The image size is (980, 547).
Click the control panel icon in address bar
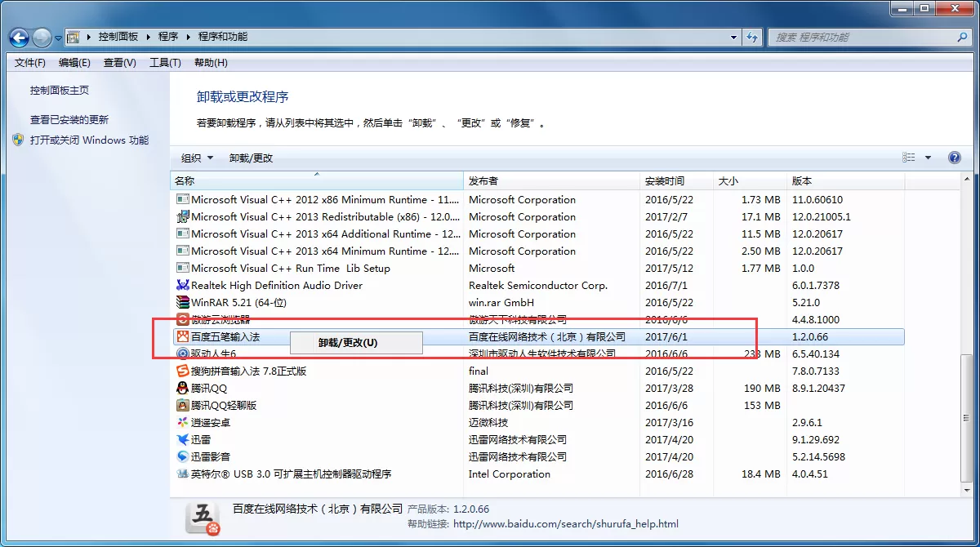click(x=73, y=37)
